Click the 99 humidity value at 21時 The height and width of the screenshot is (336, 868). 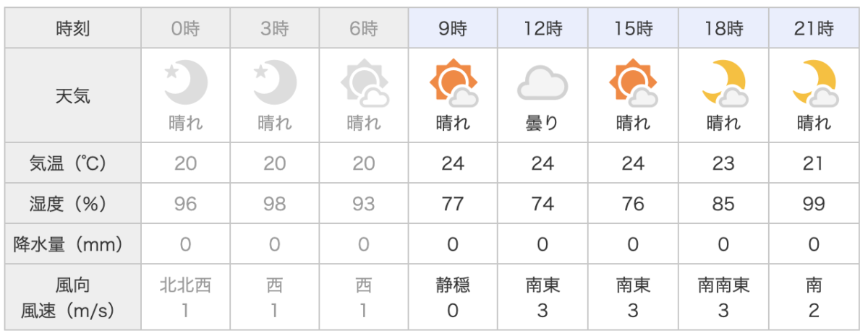tap(814, 204)
